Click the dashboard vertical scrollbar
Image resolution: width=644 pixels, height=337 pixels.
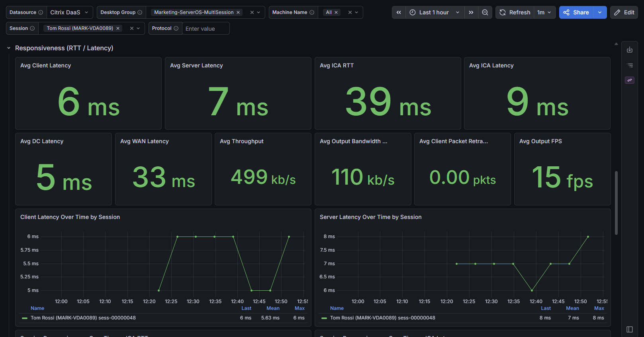click(616, 203)
